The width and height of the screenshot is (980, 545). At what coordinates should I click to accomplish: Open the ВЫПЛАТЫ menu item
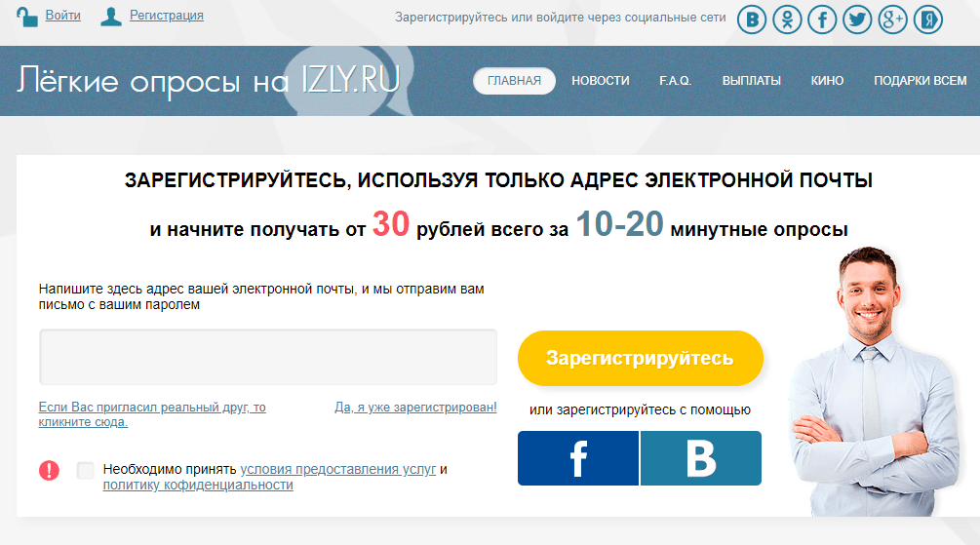(x=751, y=81)
